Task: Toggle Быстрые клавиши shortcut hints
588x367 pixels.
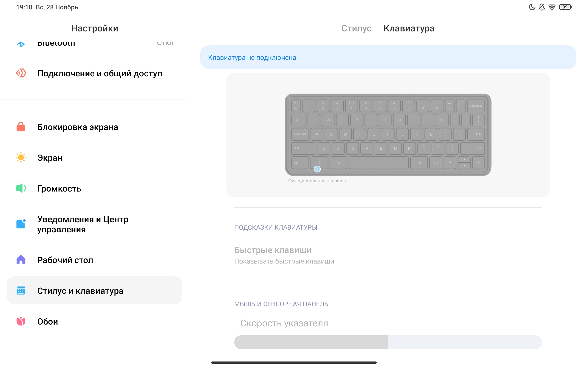Action: (x=388, y=255)
